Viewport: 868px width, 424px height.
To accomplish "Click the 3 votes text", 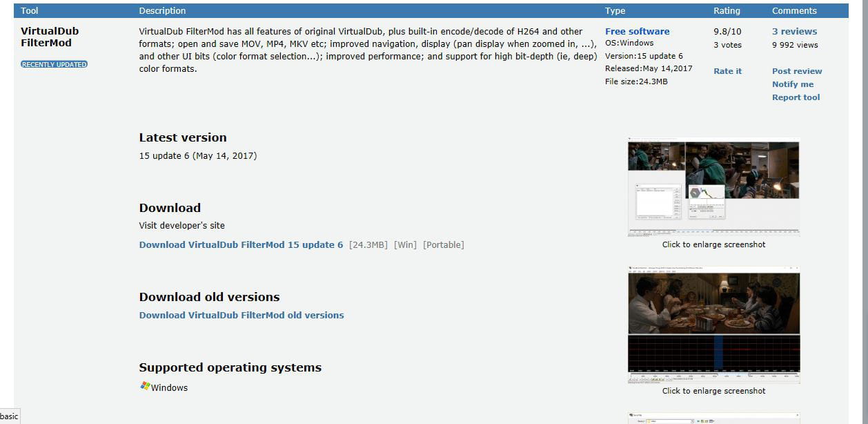I will [727, 45].
